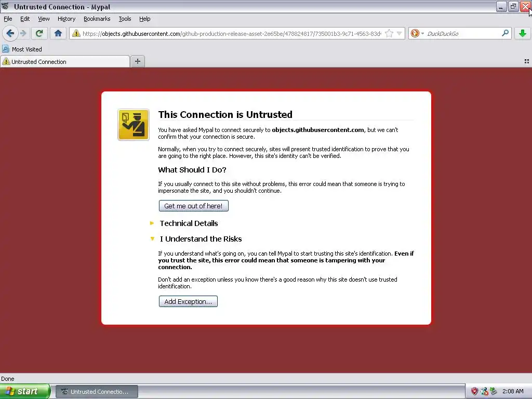Open the Home page icon
This screenshot has height=399, width=532.
(x=58, y=33)
